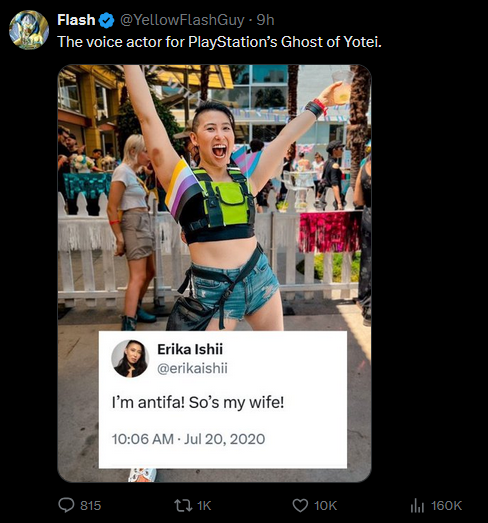Click the 160K views count
This screenshot has height=523, width=488.
coord(446,506)
